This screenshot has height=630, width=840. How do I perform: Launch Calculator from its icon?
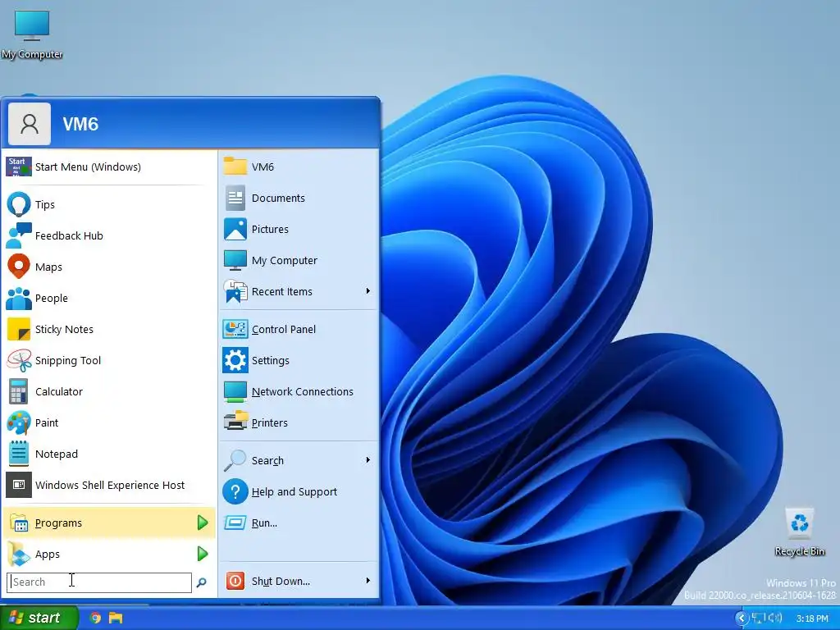point(19,391)
